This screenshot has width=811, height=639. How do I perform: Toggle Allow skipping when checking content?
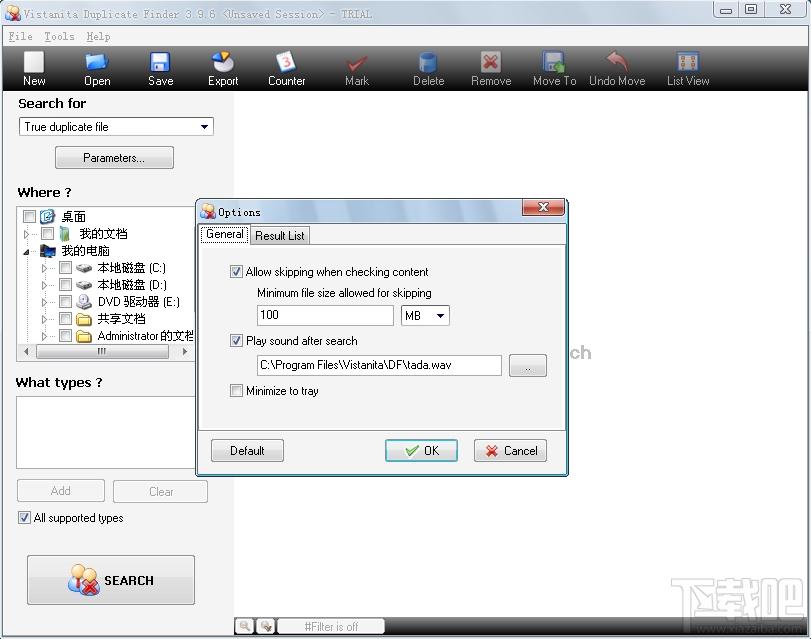[x=236, y=272]
